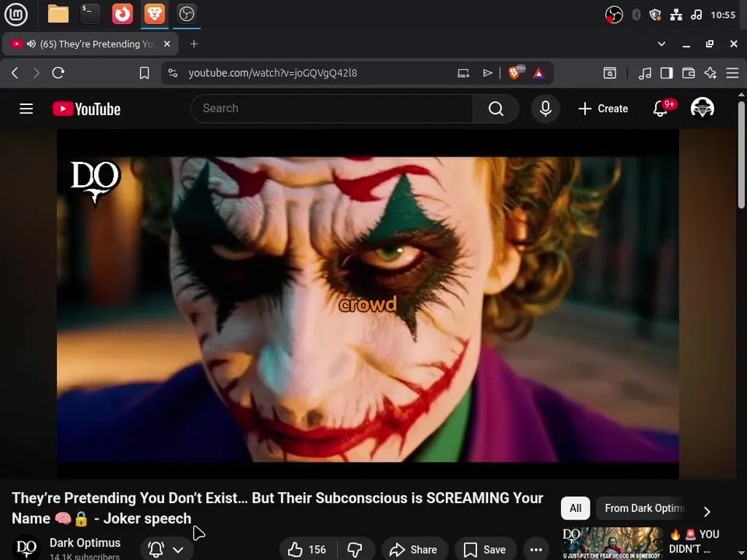Open Leo AI assistant icon
The height and width of the screenshot is (560, 747).
(x=710, y=73)
